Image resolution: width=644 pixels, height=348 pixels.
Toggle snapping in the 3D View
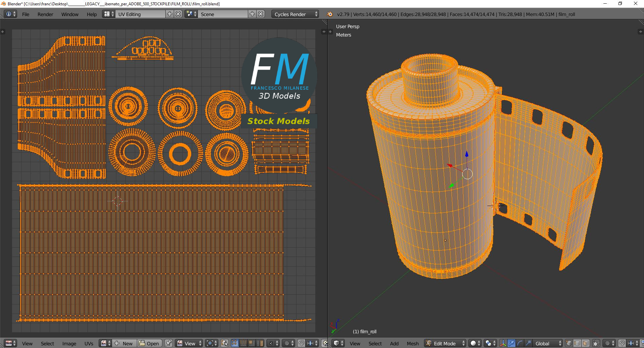622,343
